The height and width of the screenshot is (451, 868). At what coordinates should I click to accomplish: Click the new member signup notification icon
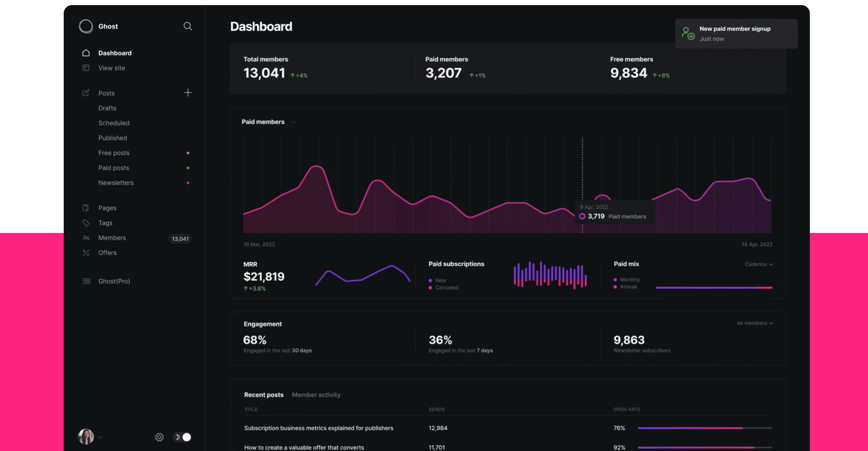(x=688, y=33)
